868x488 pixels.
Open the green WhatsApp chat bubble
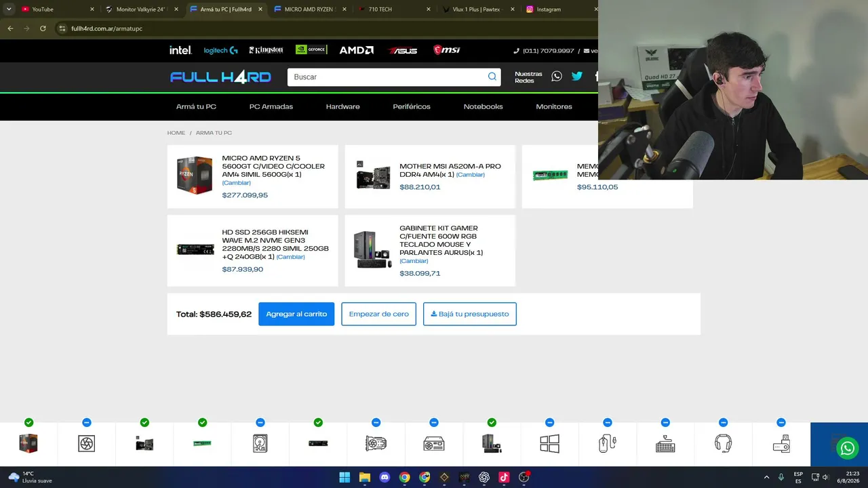coord(847,448)
